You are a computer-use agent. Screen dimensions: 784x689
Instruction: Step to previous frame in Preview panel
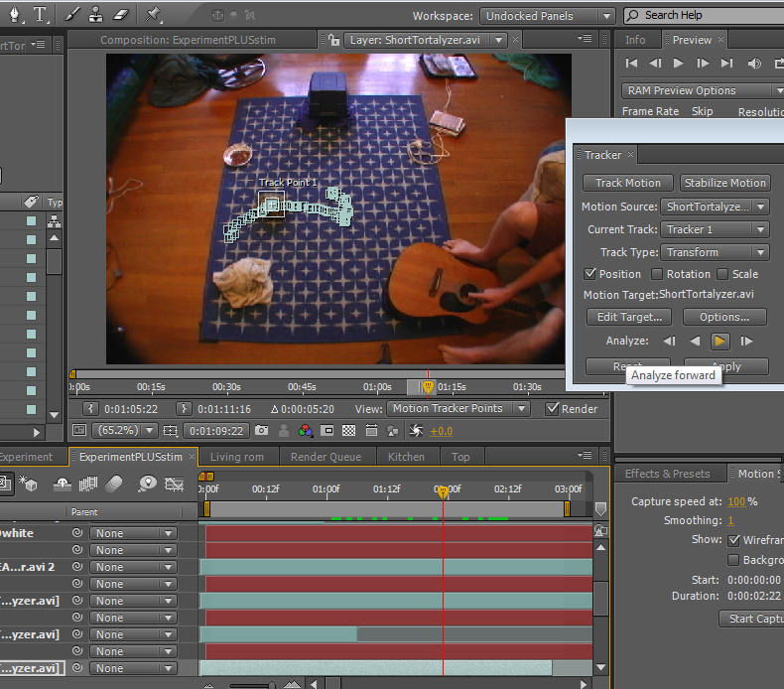pos(655,64)
